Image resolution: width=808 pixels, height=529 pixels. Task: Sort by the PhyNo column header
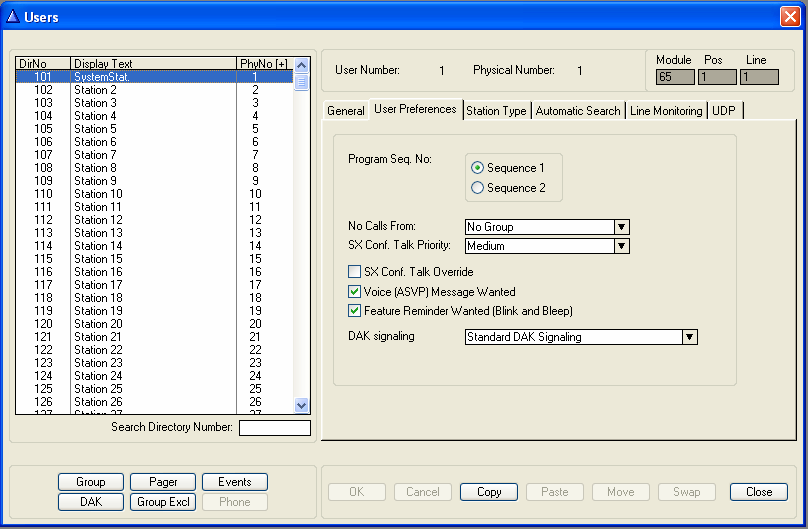click(x=264, y=64)
